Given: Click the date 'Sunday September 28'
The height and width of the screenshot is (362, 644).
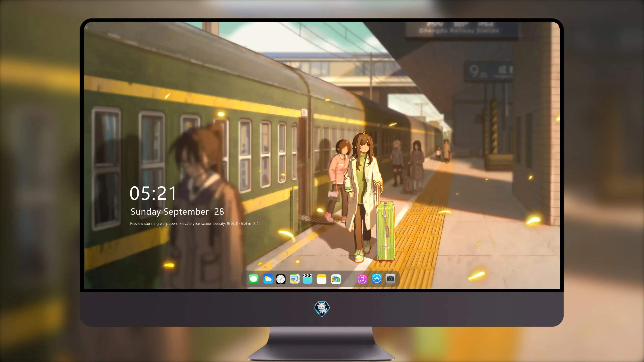Looking at the screenshot, I should pyautogui.click(x=177, y=212).
